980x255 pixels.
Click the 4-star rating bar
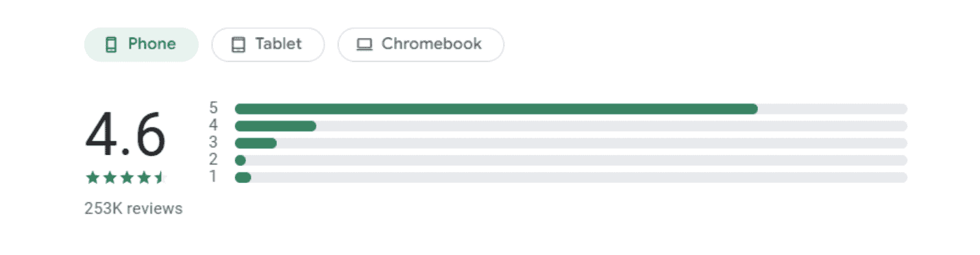point(571,126)
